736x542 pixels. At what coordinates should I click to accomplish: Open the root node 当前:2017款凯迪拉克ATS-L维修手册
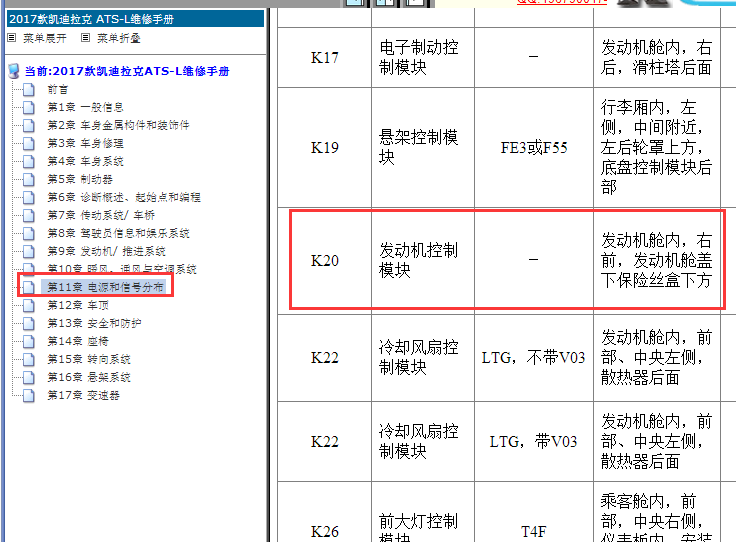pyautogui.click(x=127, y=71)
